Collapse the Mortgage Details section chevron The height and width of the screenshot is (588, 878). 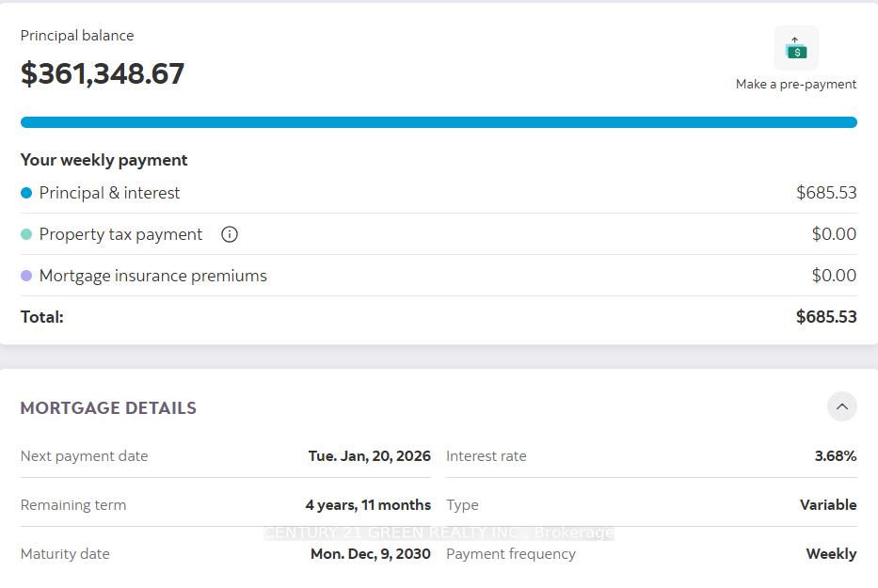coord(842,406)
